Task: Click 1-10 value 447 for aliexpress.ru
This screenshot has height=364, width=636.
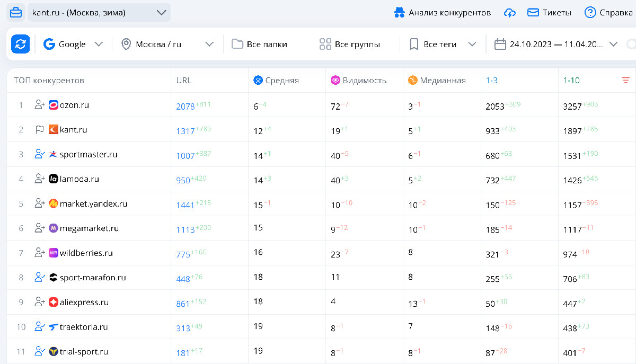Action: tap(570, 304)
